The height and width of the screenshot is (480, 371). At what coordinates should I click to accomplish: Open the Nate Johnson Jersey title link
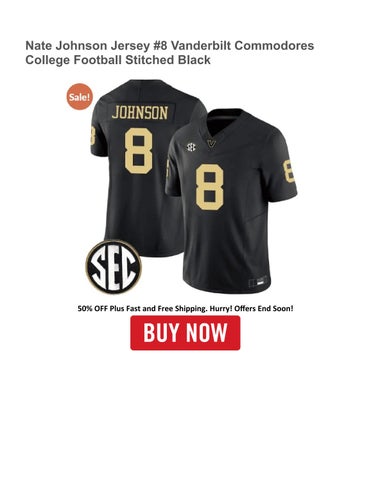[x=170, y=53]
